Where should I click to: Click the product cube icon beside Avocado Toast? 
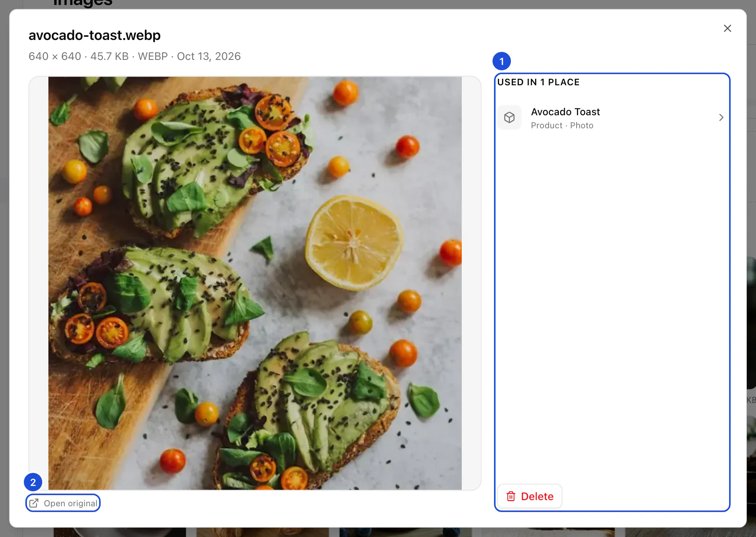[509, 118]
